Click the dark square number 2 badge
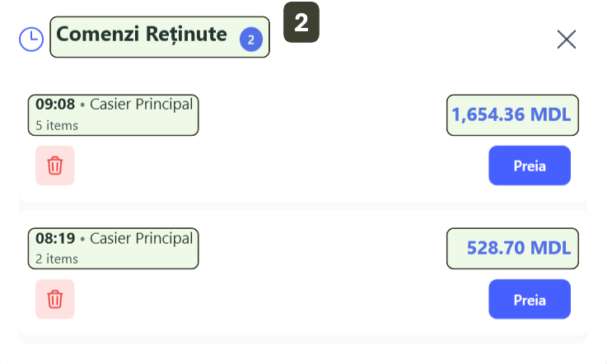 pyautogui.click(x=301, y=23)
